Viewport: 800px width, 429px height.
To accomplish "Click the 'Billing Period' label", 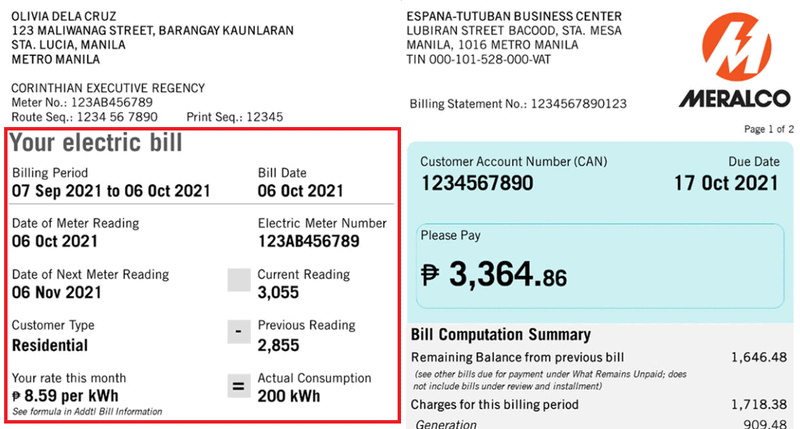I will click(x=50, y=173).
